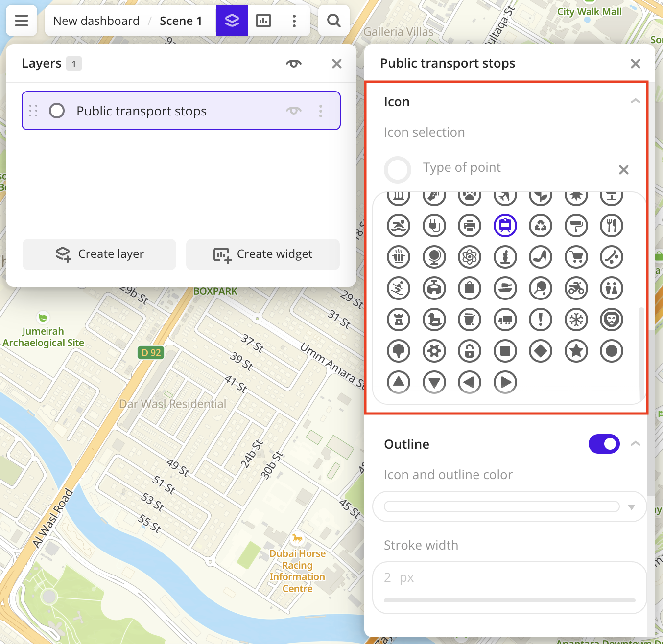The image size is (663, 644).
Task: Select the star icon in grid
Action: [x=576, y=351]
